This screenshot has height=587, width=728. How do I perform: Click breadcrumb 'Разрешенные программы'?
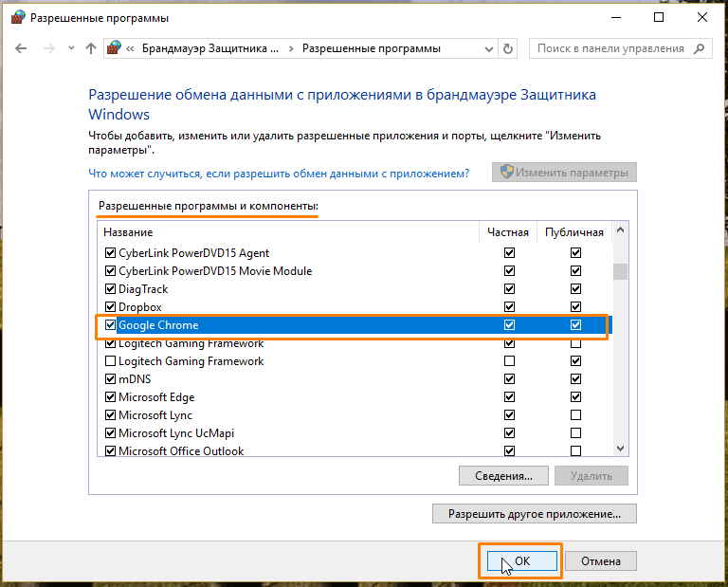[x=371, y=48]
